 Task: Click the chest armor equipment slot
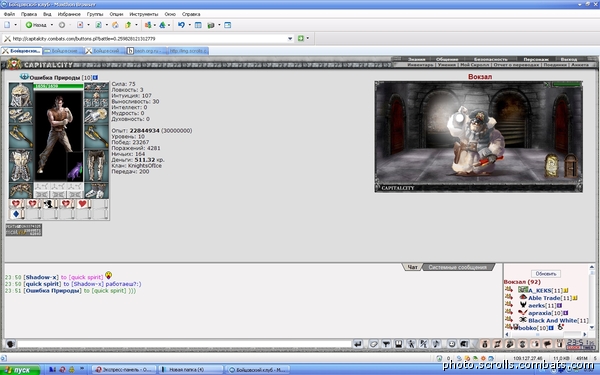(x=21, y=166)
